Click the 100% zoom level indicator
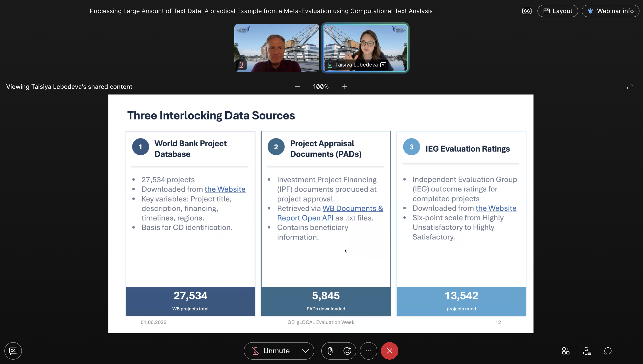 coord(321,87)
